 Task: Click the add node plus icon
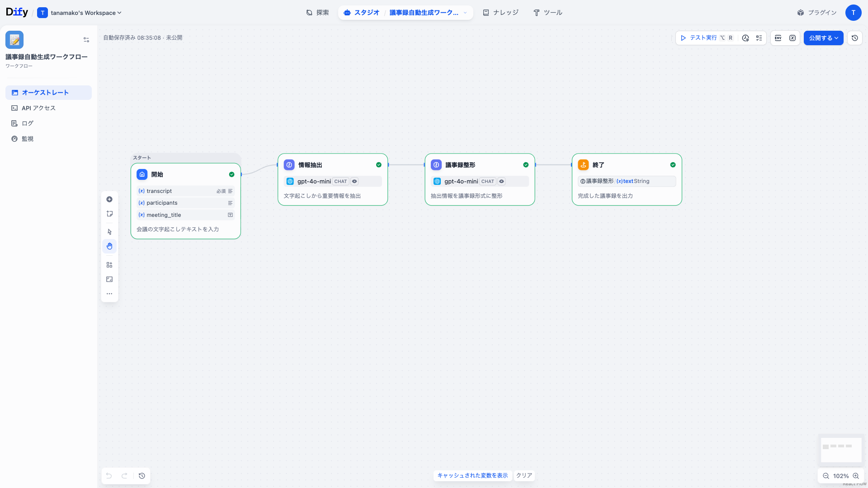[109, 199]
